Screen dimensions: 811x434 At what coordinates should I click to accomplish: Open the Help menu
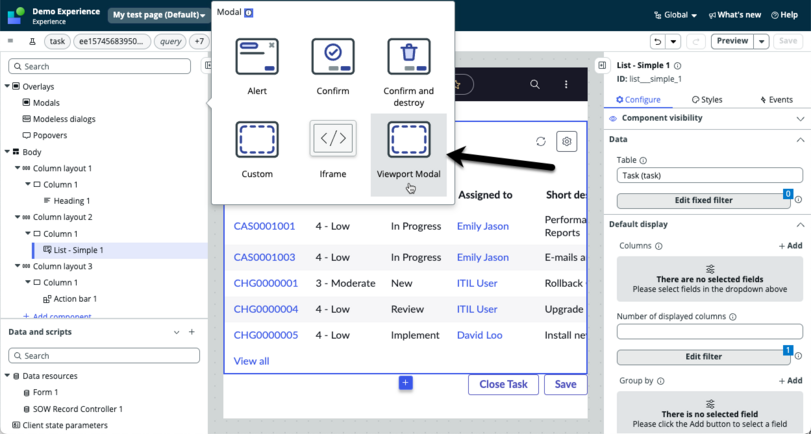point(784,15)
